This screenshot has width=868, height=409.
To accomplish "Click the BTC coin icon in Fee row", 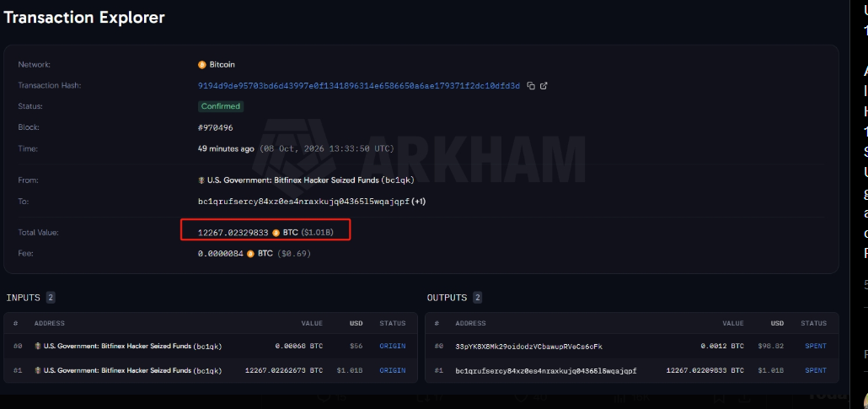I will (x=250, y=254).
